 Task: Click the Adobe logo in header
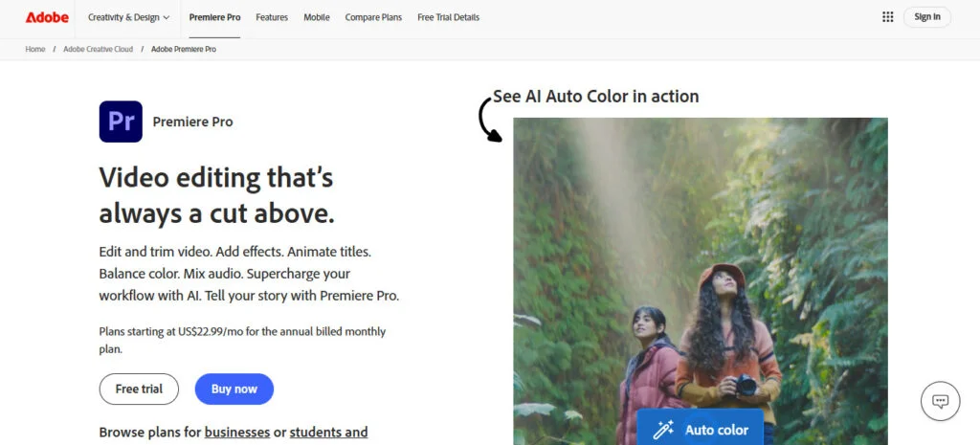[47, 17]
